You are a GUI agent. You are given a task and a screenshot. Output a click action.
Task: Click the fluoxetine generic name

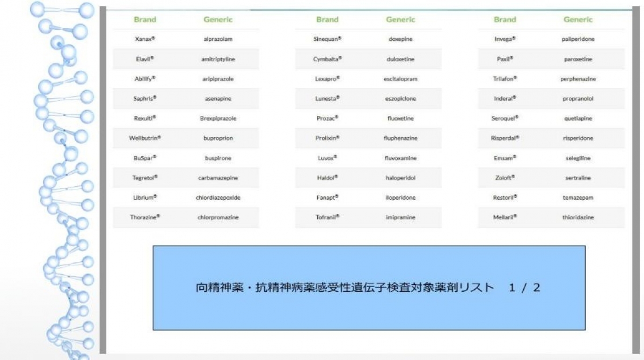[400, 118]
